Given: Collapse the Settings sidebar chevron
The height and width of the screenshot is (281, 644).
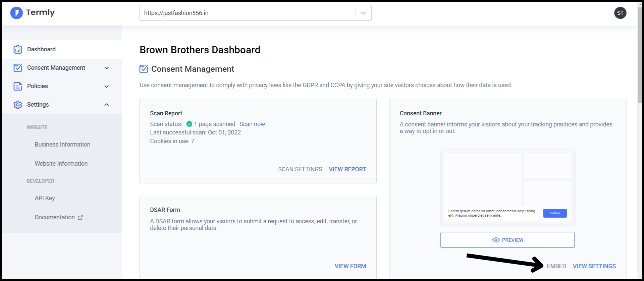Looking at the screenshot, I should (107, 105).
